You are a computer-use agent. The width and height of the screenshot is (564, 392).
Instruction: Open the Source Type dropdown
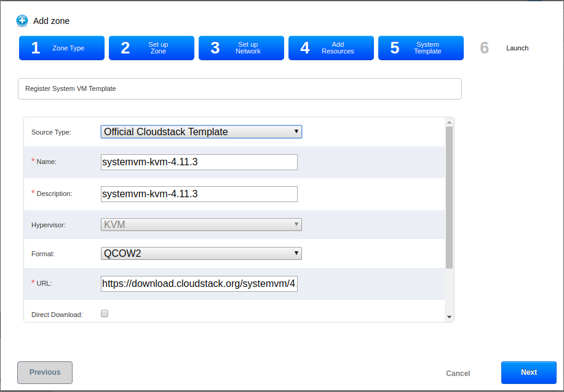[x=201, y=132]
